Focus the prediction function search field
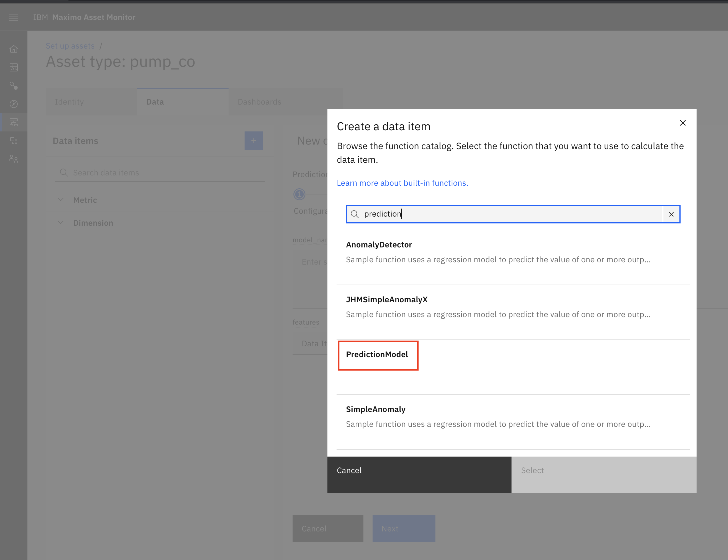Screen dimensions: 728x560 point(513,214)
